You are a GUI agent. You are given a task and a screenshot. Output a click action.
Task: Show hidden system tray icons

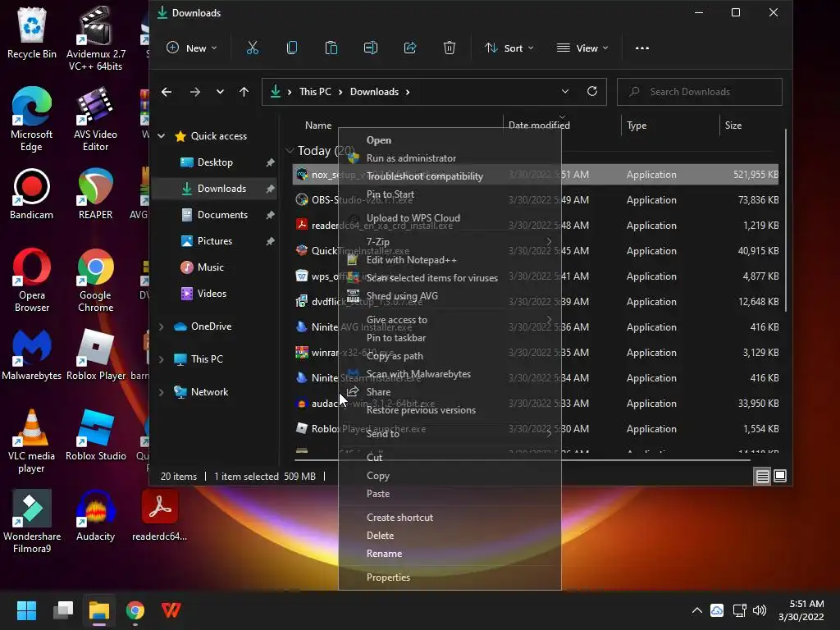point(696,610)
